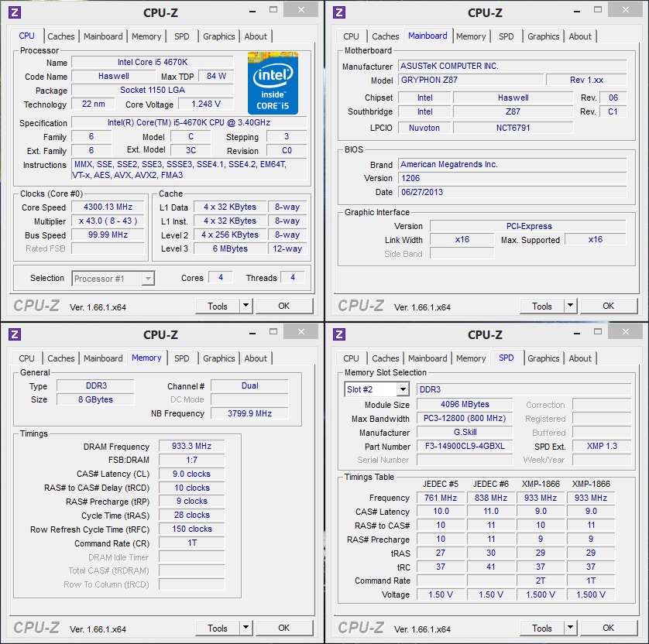Click the CPU-Z logo icon in the Memory window
649x644 pixels.
pyautogui.click(x=15, y=334)
